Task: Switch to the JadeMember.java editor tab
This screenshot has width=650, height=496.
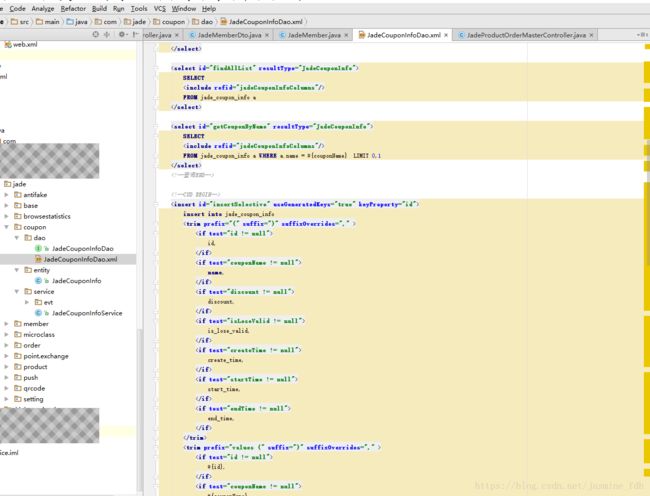Action: pos(314,35)
